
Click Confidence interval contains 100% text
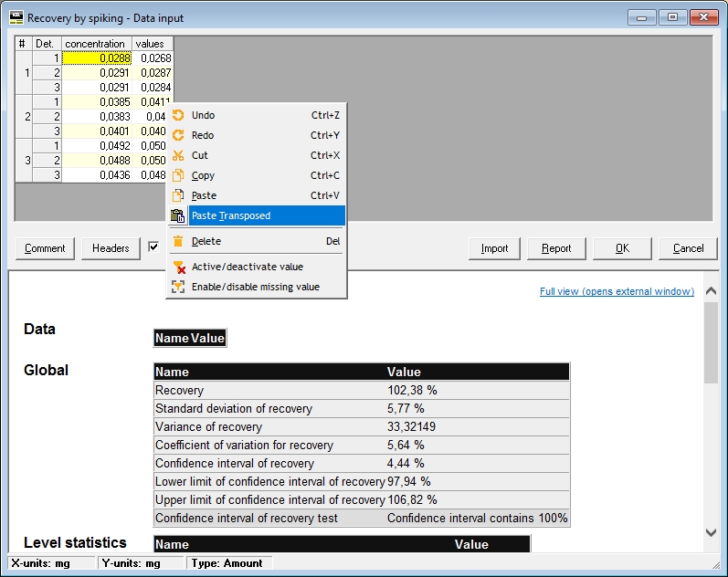pos(478,519)
